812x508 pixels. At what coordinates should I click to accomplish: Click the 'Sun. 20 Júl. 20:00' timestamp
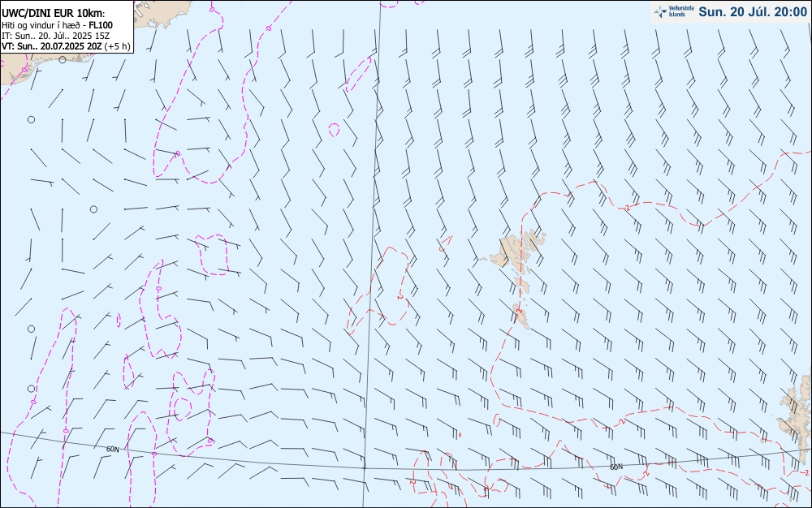[x=753, y=12]
